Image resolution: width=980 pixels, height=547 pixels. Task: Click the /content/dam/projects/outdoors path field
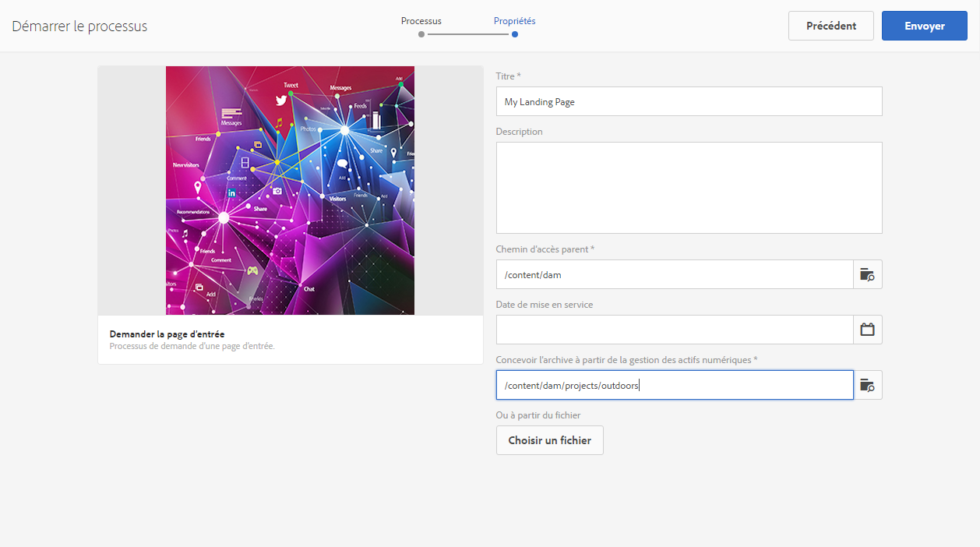[675, 385]
